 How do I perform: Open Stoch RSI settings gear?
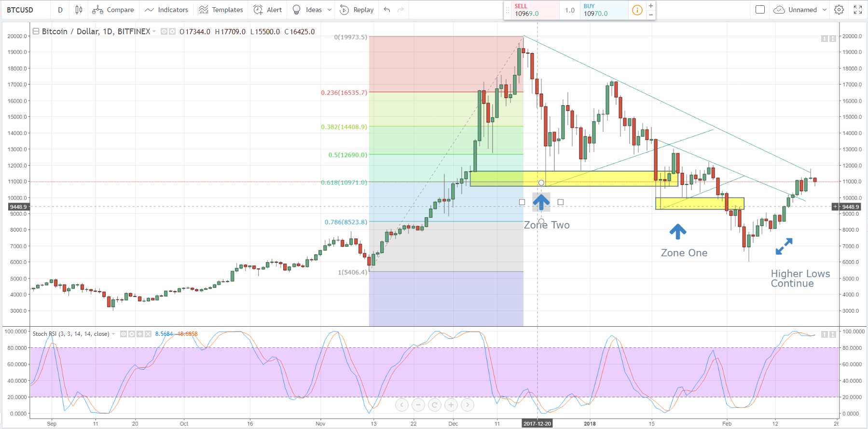132,334
